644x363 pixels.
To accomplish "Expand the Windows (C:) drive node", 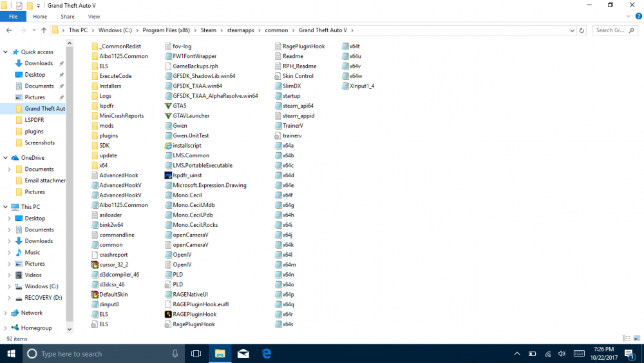I will (x=9, y=286).
